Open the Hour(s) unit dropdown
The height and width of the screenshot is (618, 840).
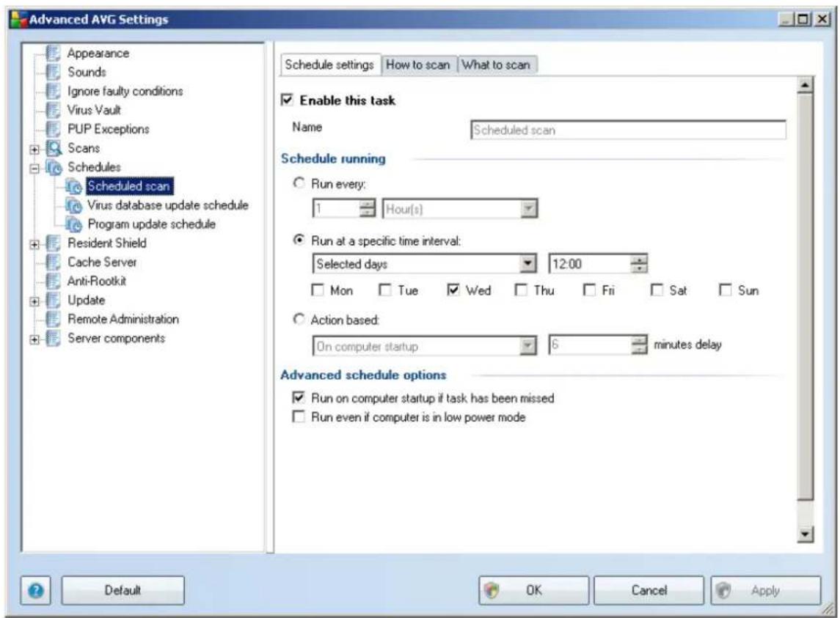[x=529, y=208]
